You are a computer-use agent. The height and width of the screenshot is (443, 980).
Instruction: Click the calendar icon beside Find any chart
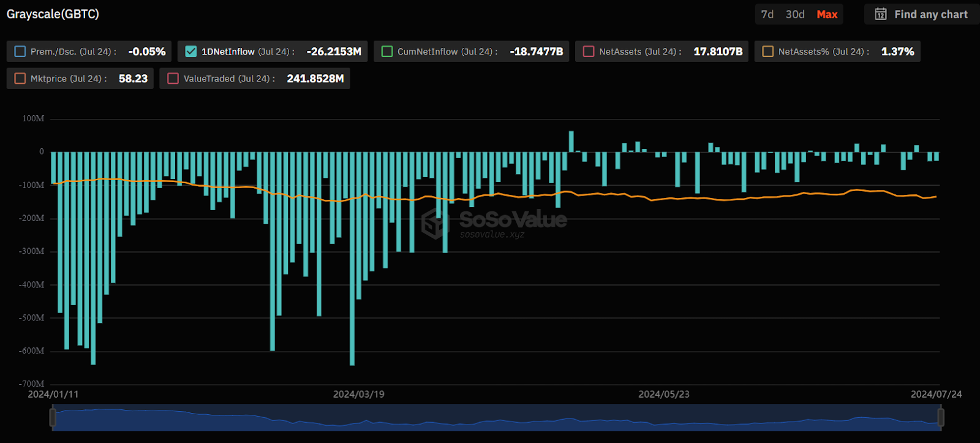(x=880, y=14)
